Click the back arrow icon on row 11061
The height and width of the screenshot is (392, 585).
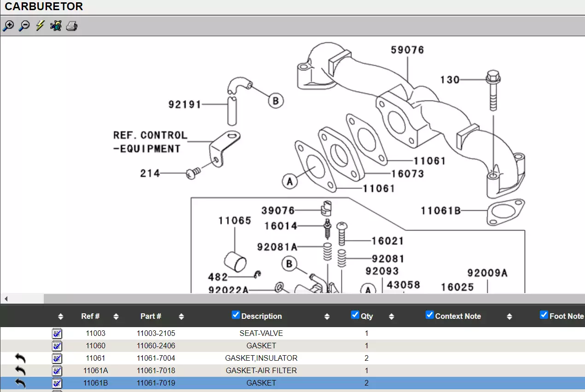click(20, 358)
